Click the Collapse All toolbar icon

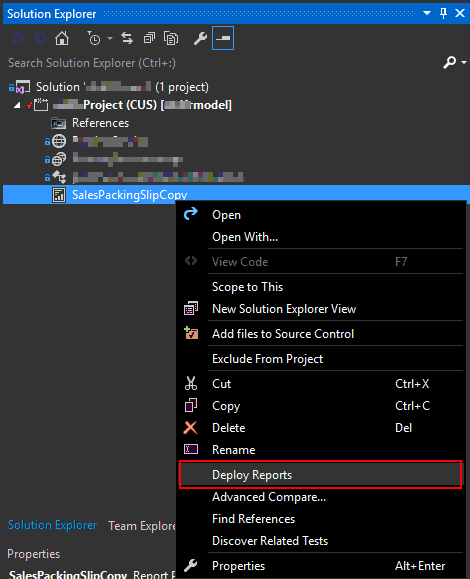pos(149,38)
